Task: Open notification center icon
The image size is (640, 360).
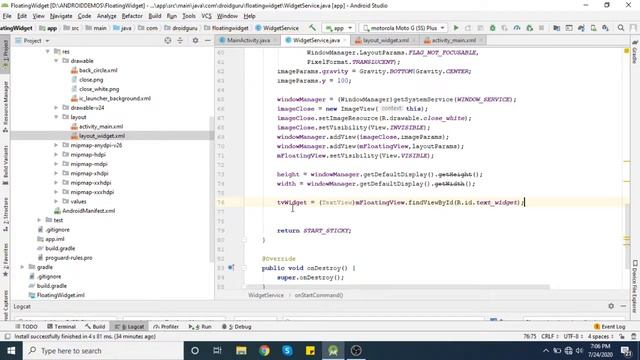Action: [626, 351]
